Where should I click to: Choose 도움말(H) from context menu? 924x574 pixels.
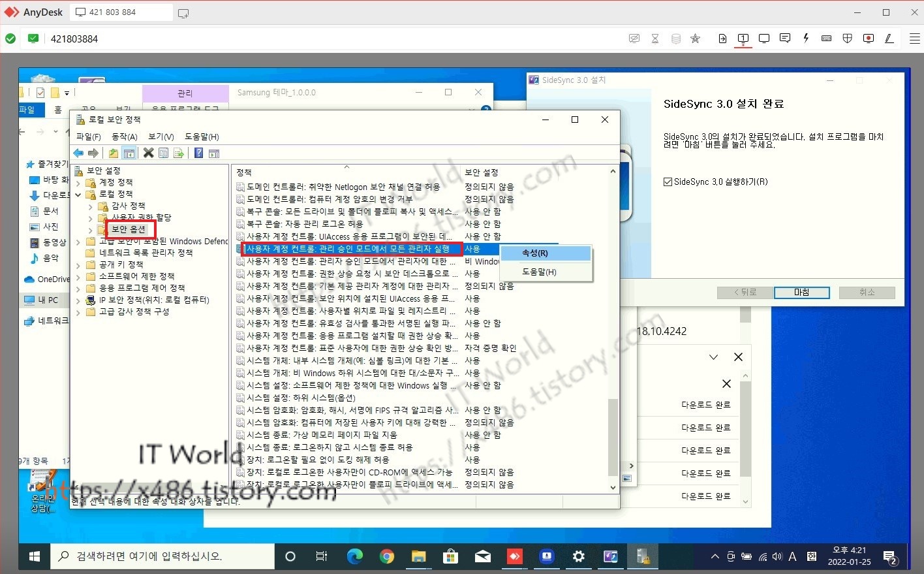(546, 272)
